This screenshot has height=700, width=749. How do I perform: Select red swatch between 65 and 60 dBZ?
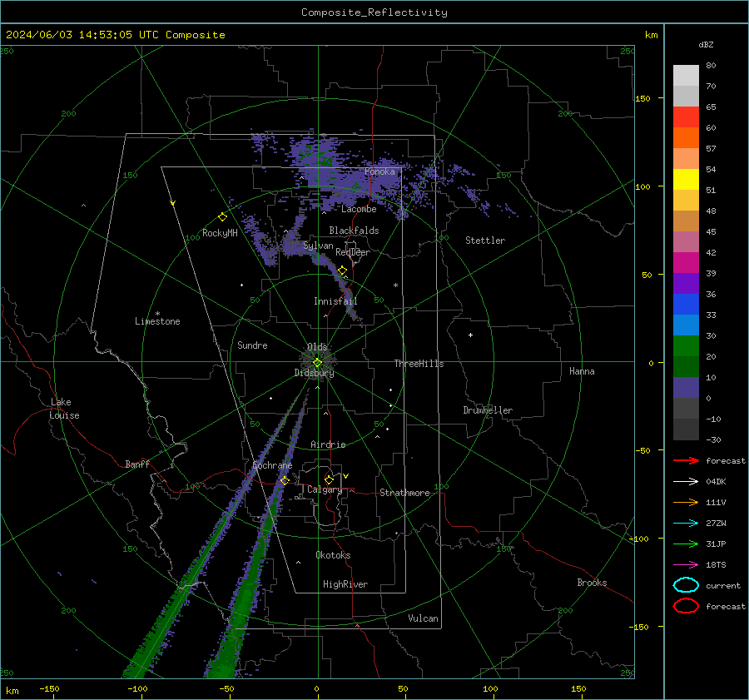tap(686, 117)
